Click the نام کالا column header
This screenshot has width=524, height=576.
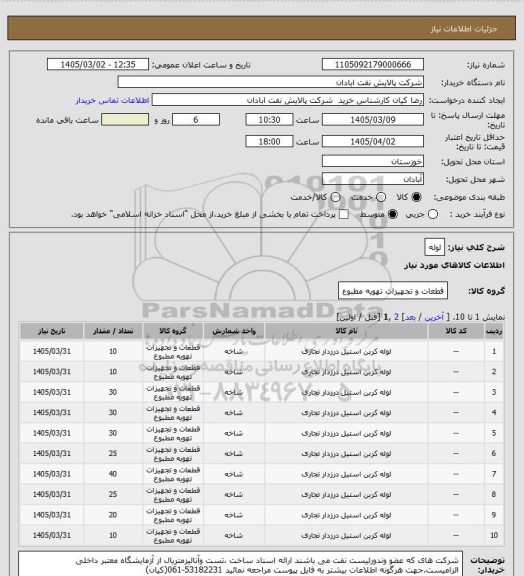346,331
